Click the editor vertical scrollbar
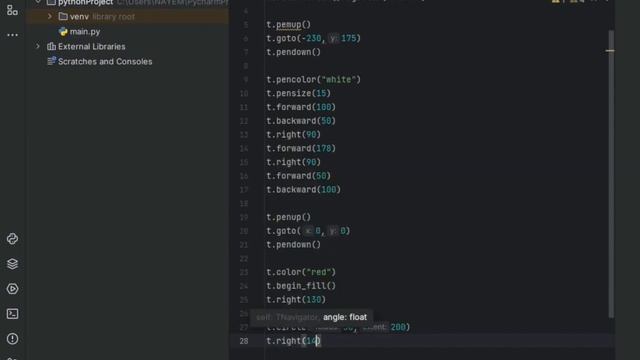The width and height of the screenshot is (640, 360). pos(611,173)
